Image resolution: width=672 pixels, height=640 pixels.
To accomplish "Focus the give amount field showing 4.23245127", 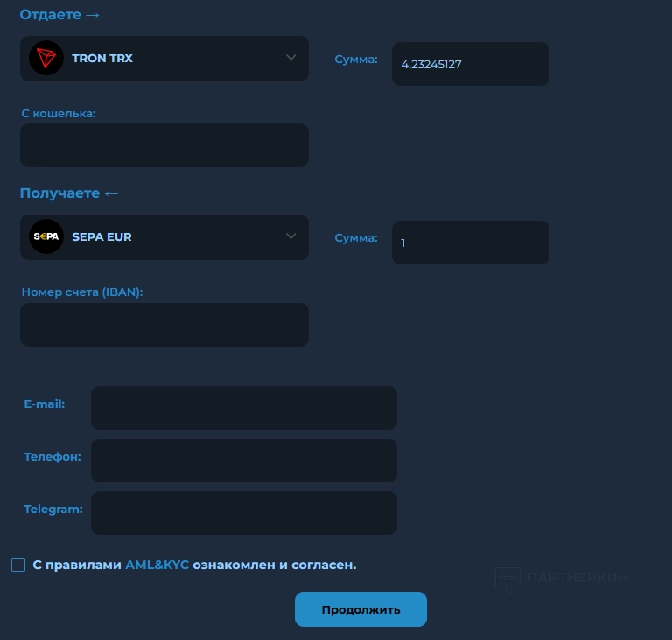I will pos(471,64).
